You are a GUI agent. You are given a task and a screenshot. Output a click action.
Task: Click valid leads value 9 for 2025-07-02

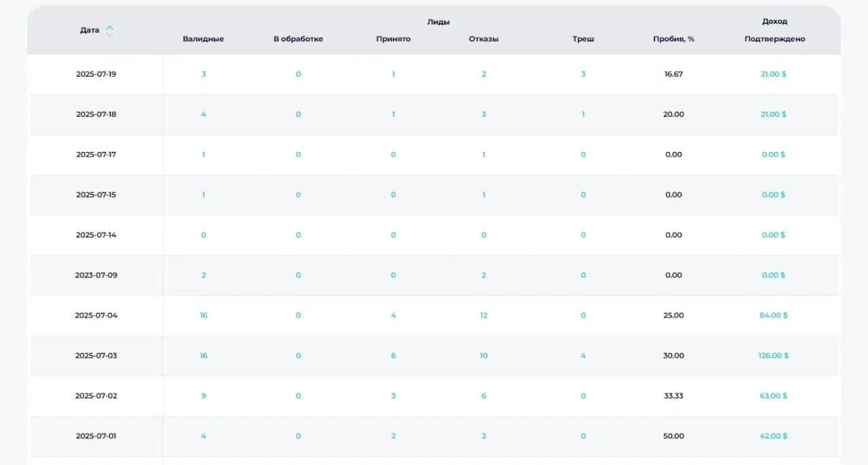[203, 396]
